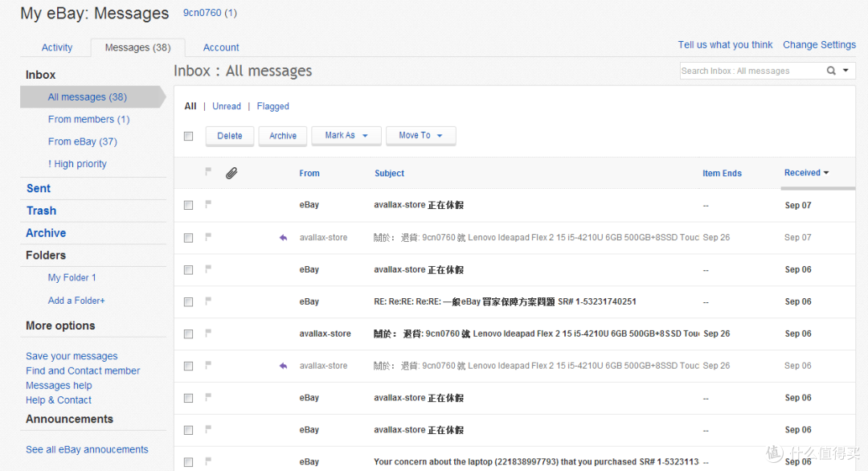Open subject 'RE: Re:RE: Re:RE:' SR# 1-53231740251
The height and width of the screenshot is (471, 868).
pyautogui.click(x=505, y=301)
